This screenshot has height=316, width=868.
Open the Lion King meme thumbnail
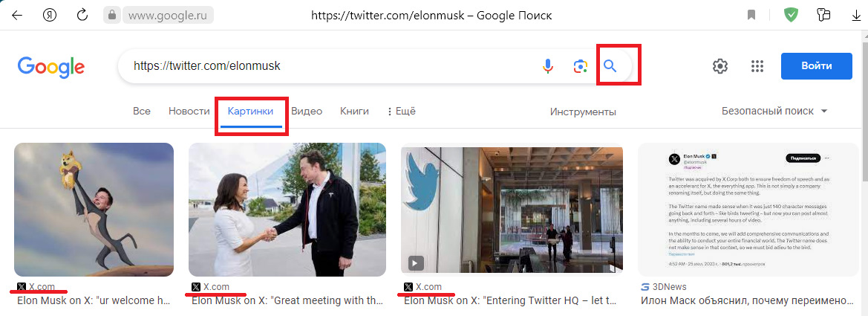click(94, 210)
